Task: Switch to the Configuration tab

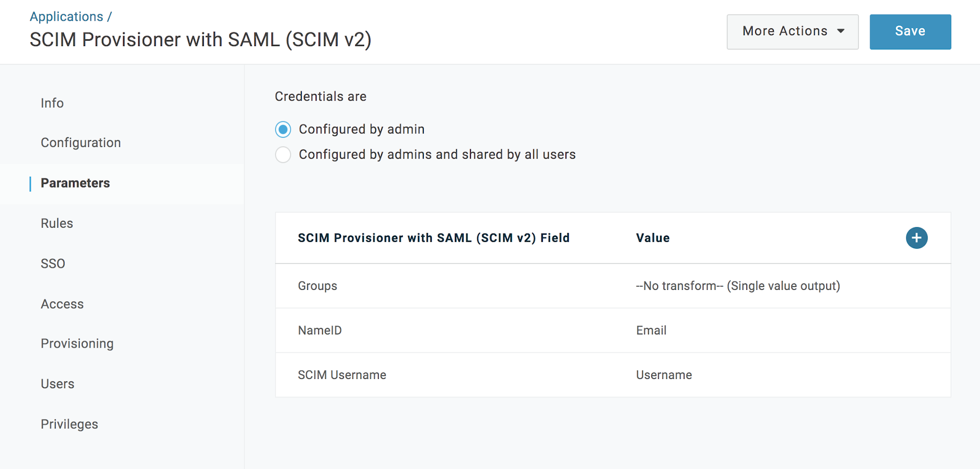Action: pyautogui.click(x=81, y=142)
